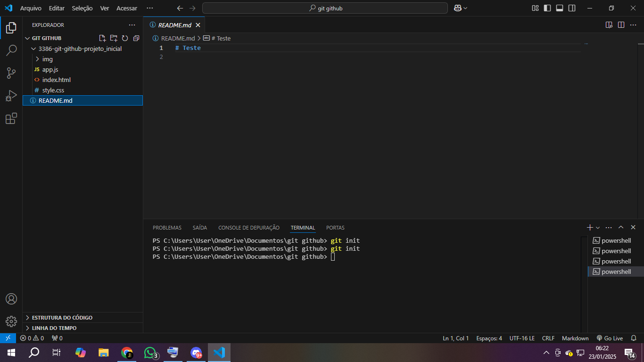Switch to the SAÍDA tab
Viewport: 644px width, 362px height.
pyautogui.click(x=200, y=228)
